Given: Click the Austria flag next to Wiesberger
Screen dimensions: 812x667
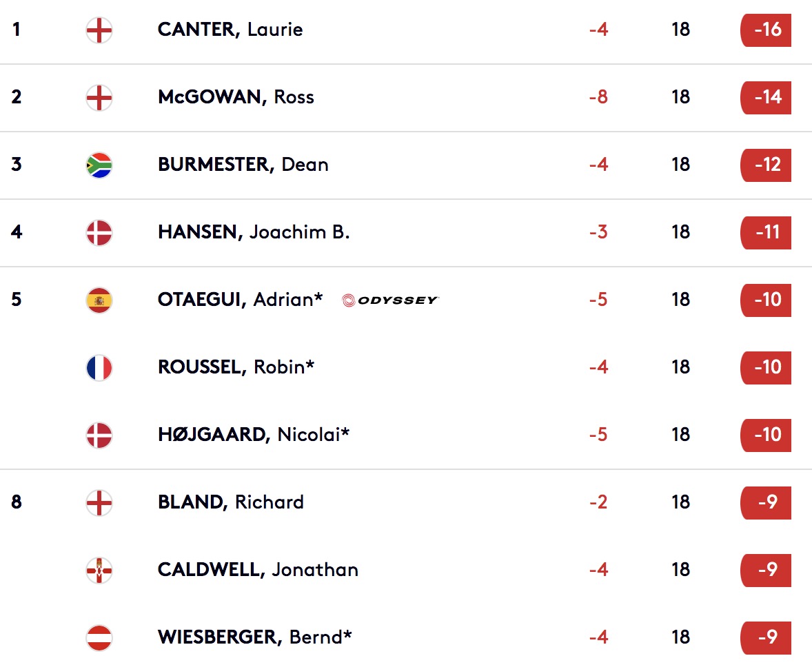Looking at the screenshot, I should pos(99,638).
